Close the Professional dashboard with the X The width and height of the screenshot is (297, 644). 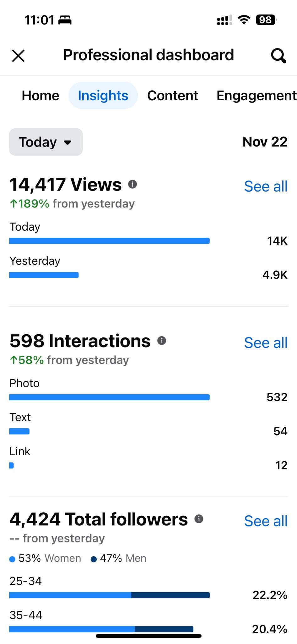coord(18,55)
